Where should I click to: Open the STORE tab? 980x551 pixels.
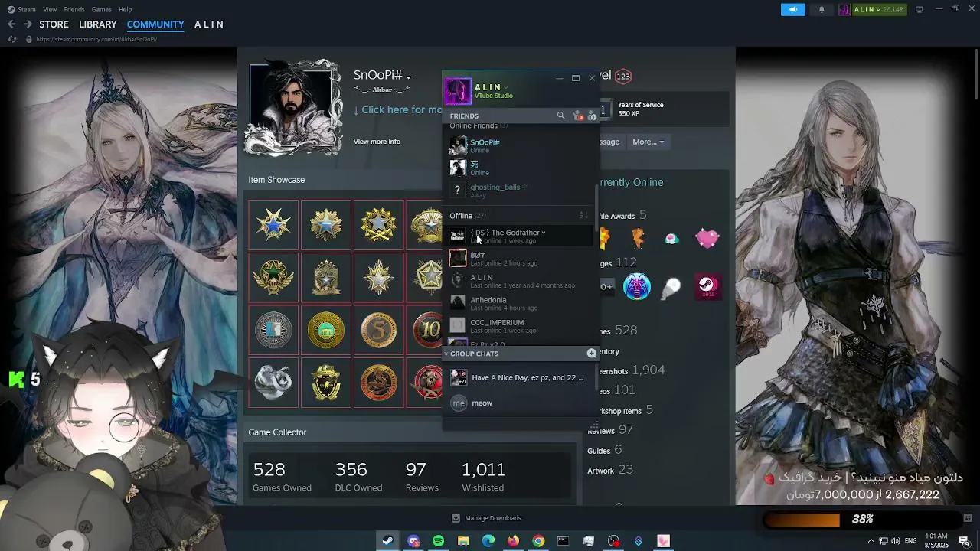tap(54, 24)
